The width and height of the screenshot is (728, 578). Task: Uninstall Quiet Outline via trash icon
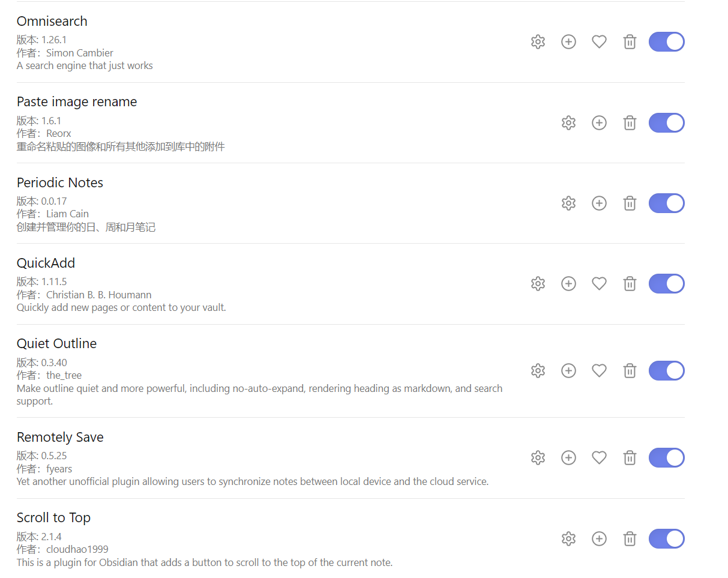pos(630,371)
